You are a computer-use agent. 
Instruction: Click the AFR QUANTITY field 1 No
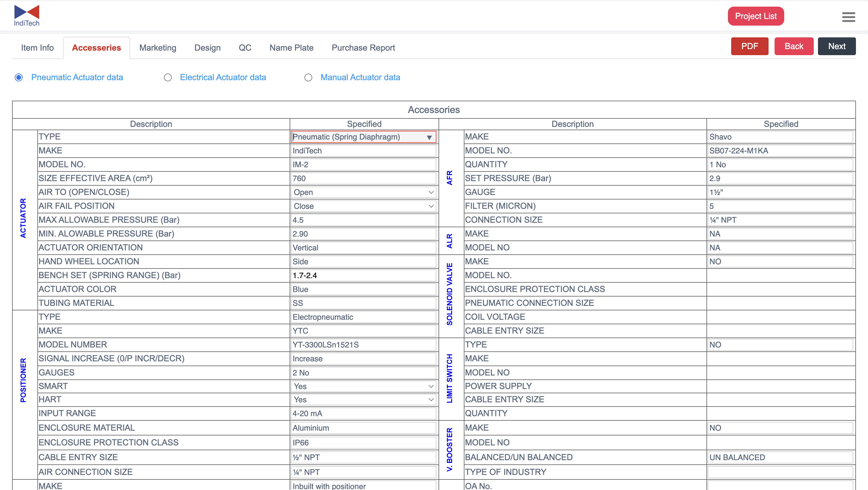(x=780, y=165)
